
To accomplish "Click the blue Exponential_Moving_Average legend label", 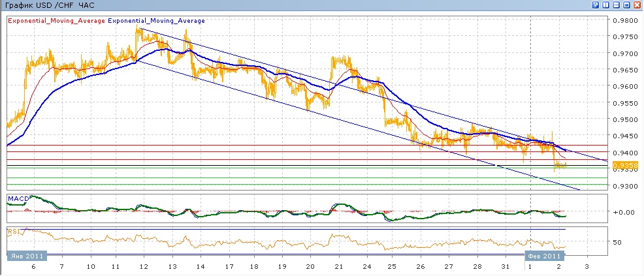I will [157, 21].
